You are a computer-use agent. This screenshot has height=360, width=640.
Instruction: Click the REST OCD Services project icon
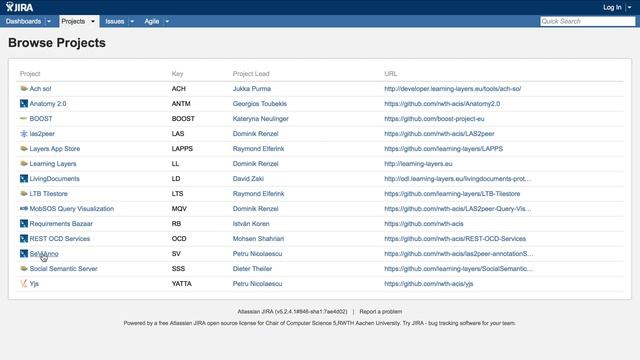click(24, 239)
